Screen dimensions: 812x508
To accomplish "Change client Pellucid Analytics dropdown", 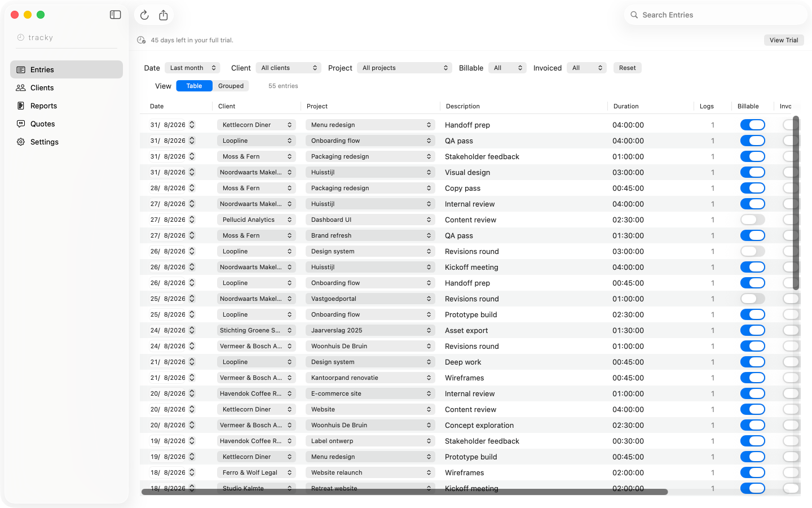I will pos(257,220).
